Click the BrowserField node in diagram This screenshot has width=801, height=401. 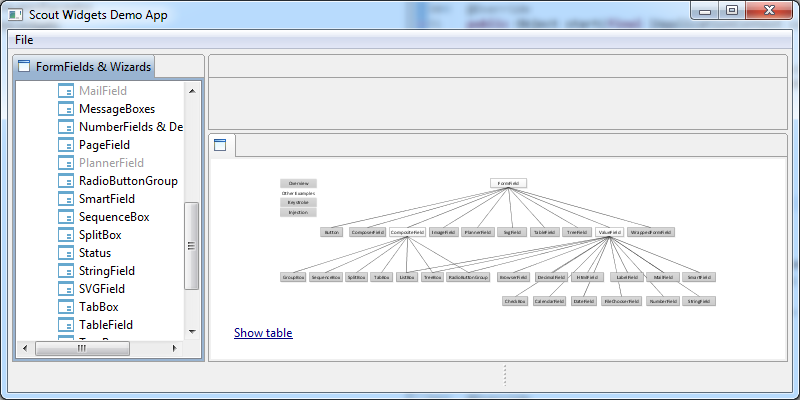(x=513, y=277)
